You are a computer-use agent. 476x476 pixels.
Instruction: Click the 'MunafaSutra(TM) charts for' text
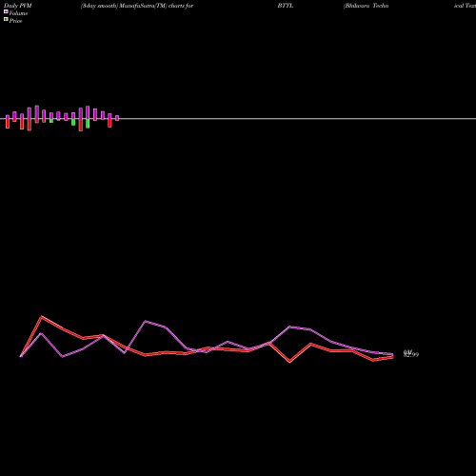click(156, 6)
